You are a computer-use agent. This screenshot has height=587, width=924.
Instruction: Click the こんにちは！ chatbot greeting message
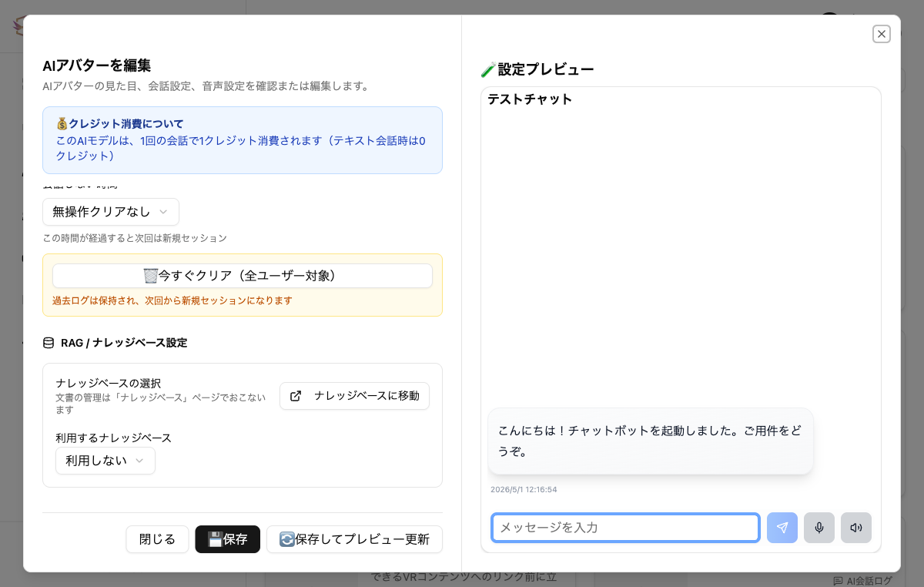pyautogui.click(x=651, y=441)
